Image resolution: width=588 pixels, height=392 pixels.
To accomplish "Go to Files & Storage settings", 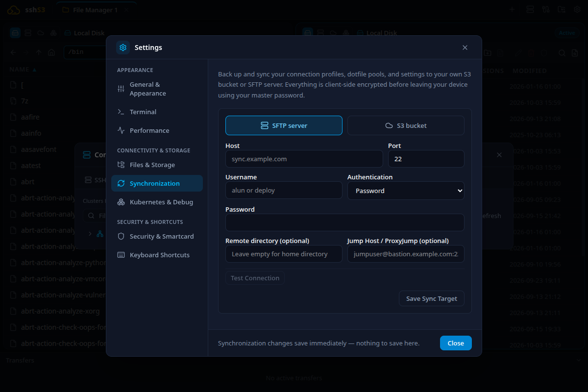I will click(157, 165).
